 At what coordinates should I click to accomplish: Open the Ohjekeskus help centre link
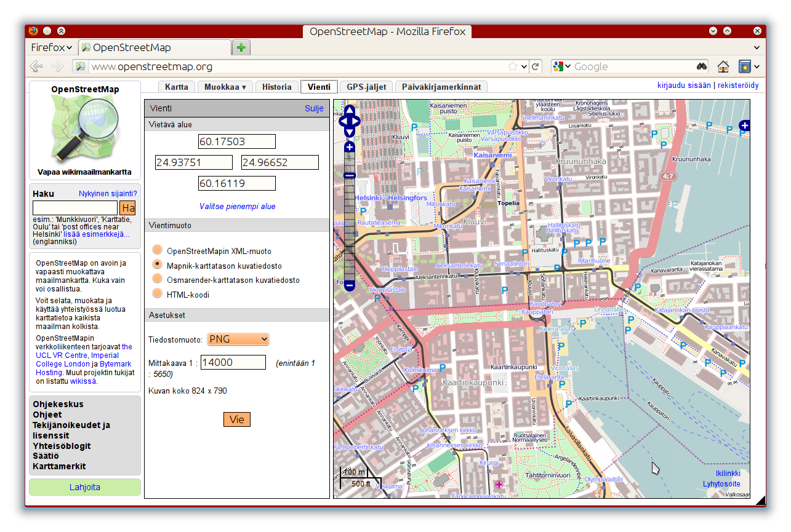(x=58, y=404)
